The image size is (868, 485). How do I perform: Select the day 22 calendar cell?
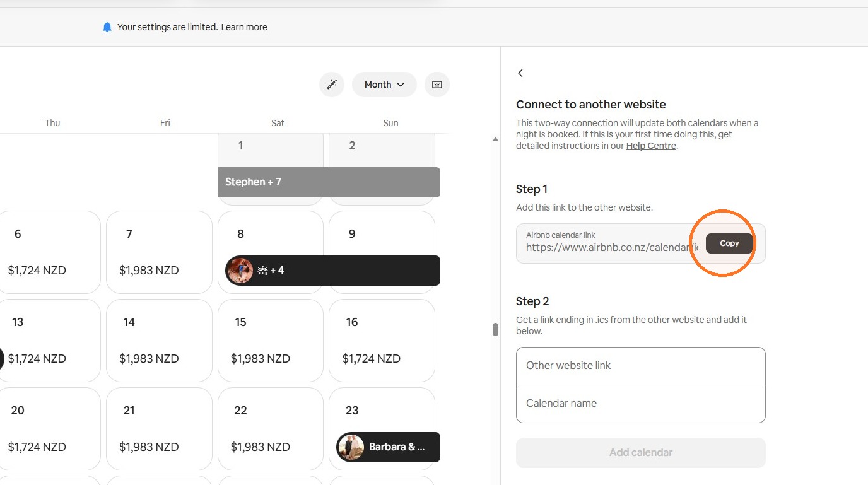tap(271, 429)
